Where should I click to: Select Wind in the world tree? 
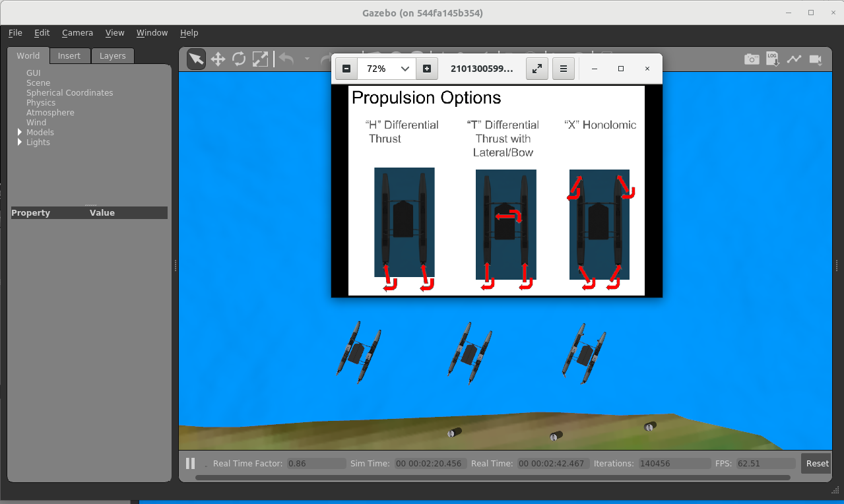click(36, 122)
